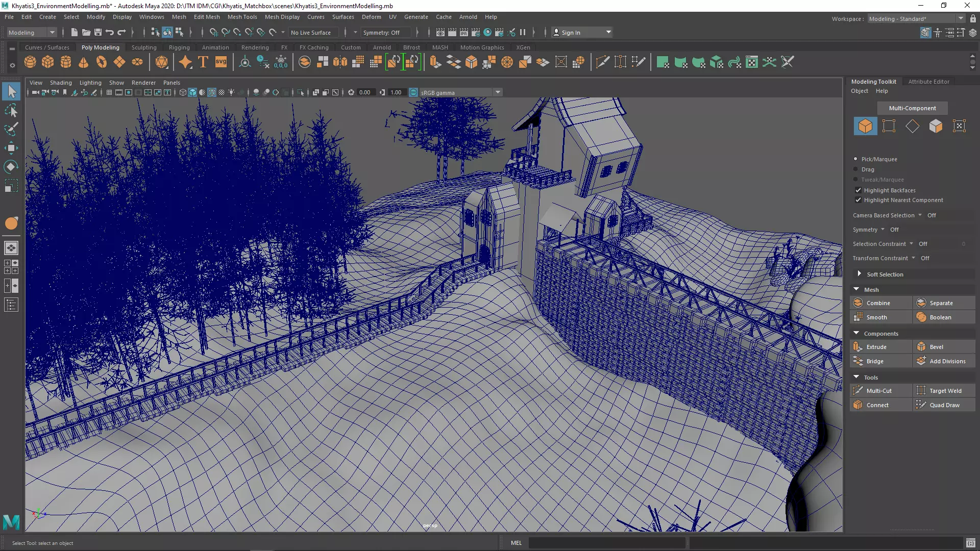Choose the Paint Selection tool
Screen dimensions: 980x551
point(11,129)
